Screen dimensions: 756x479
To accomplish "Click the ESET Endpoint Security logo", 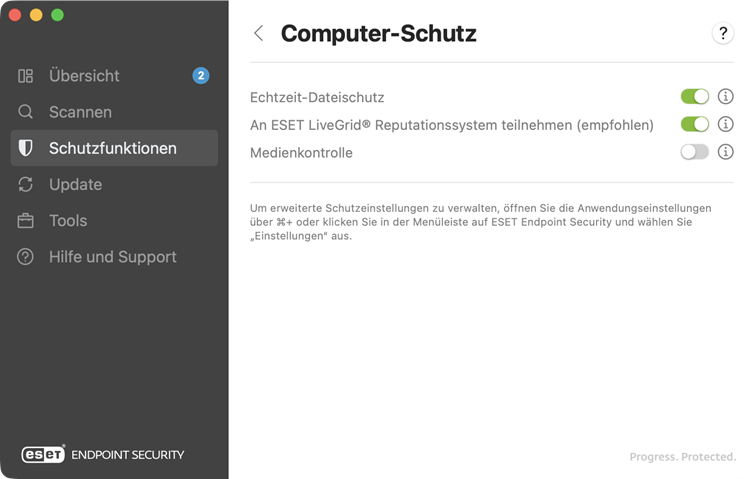I will pyautogui.click(x=103, y=454).
